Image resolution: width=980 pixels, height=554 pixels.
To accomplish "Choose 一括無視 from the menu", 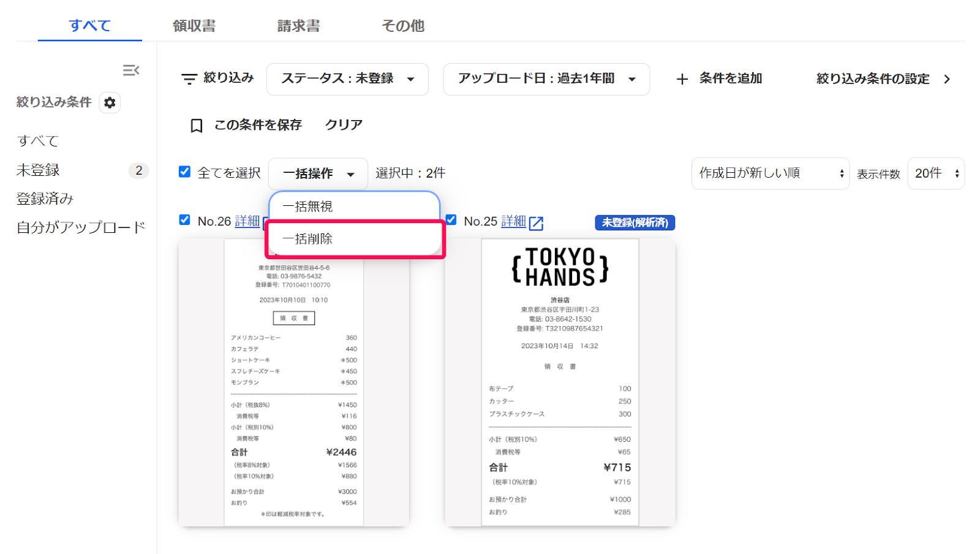I will [x=355, y=207].
